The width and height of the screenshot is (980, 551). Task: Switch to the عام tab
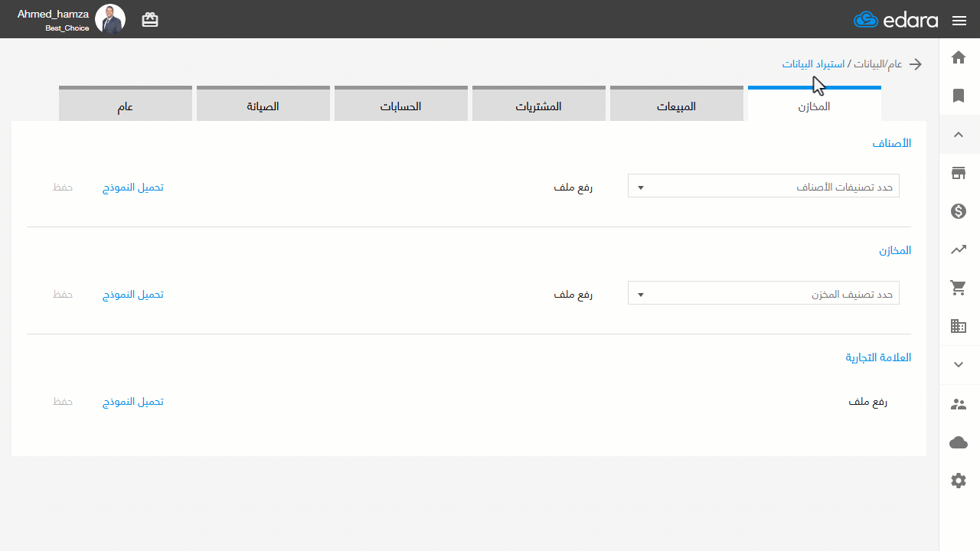[x=126, y=104]
